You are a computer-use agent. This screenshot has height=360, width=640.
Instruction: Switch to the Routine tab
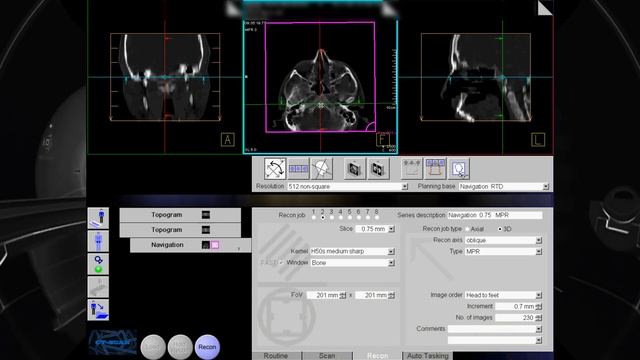point(276,356)
